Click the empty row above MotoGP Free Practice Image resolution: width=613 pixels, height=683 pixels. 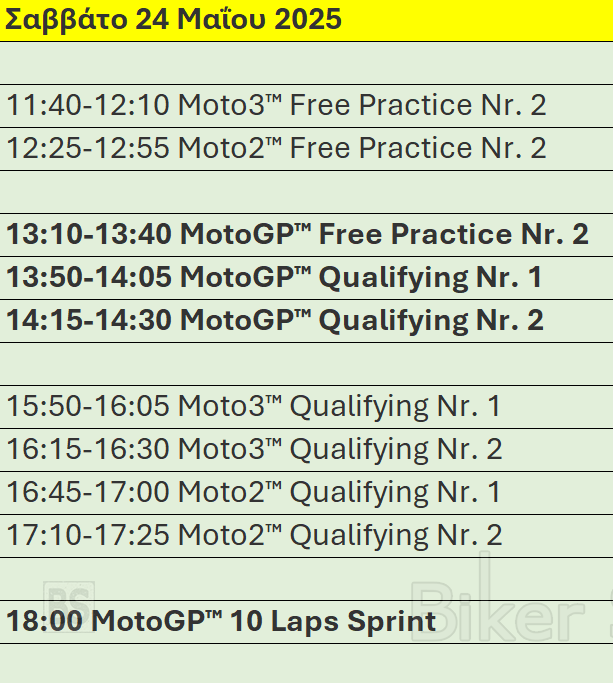(306, 192)
